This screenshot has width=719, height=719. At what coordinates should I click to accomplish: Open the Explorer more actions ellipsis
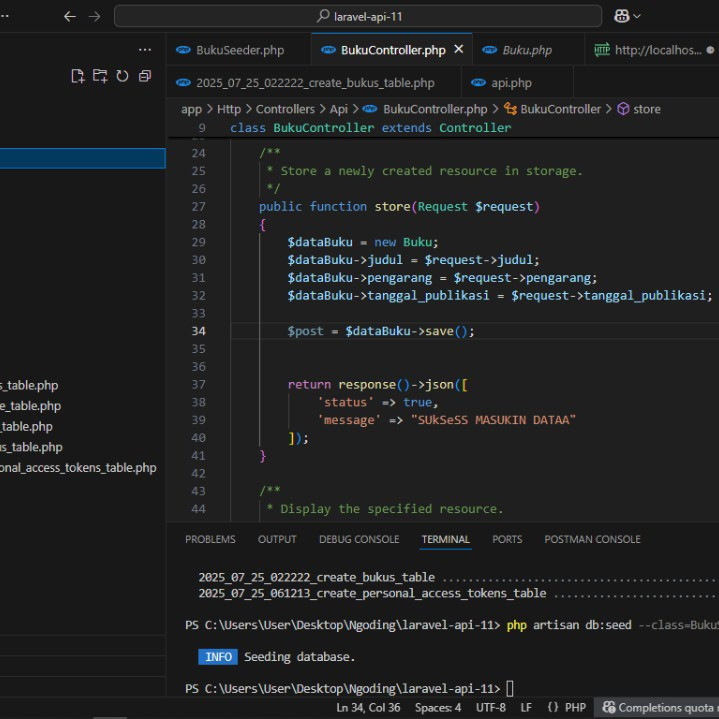[x=145, y=49]
